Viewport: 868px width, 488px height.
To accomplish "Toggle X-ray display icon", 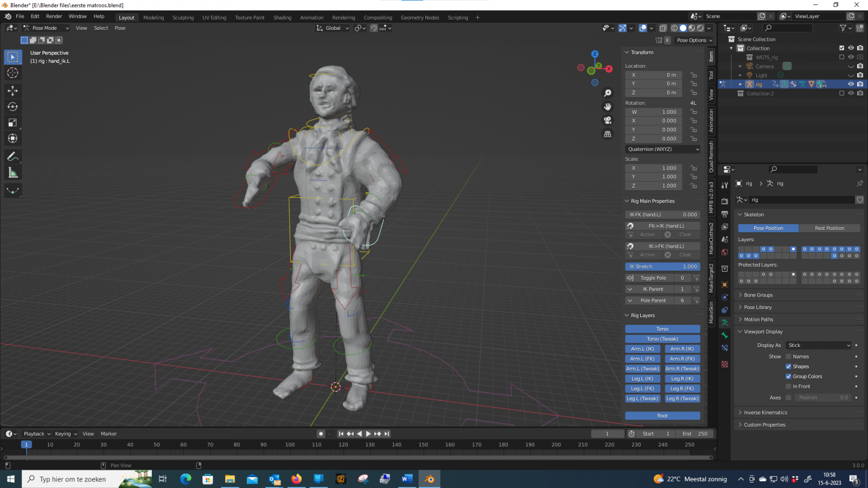I will point(663,28).
